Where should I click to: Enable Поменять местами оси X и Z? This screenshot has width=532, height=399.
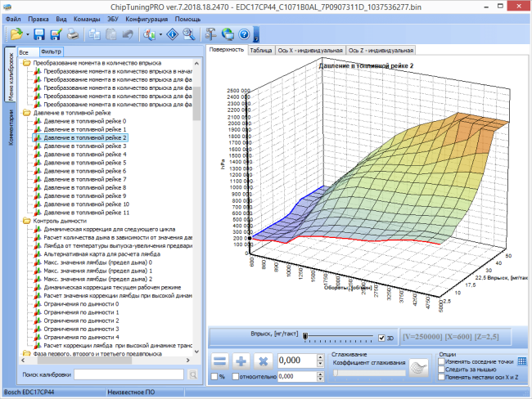441,377
